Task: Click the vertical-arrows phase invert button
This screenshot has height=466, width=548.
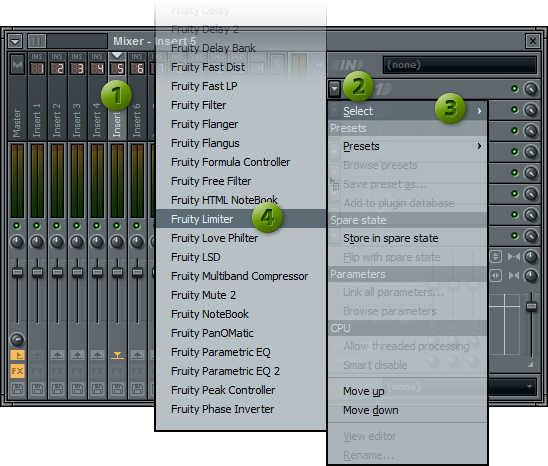Action: click(495, 257)
